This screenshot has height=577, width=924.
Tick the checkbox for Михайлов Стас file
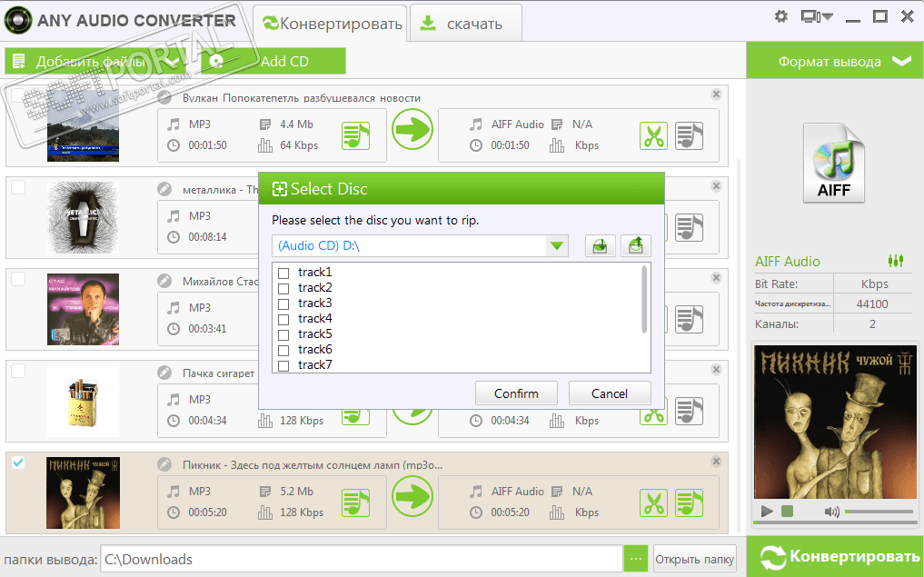coord(18,279)
